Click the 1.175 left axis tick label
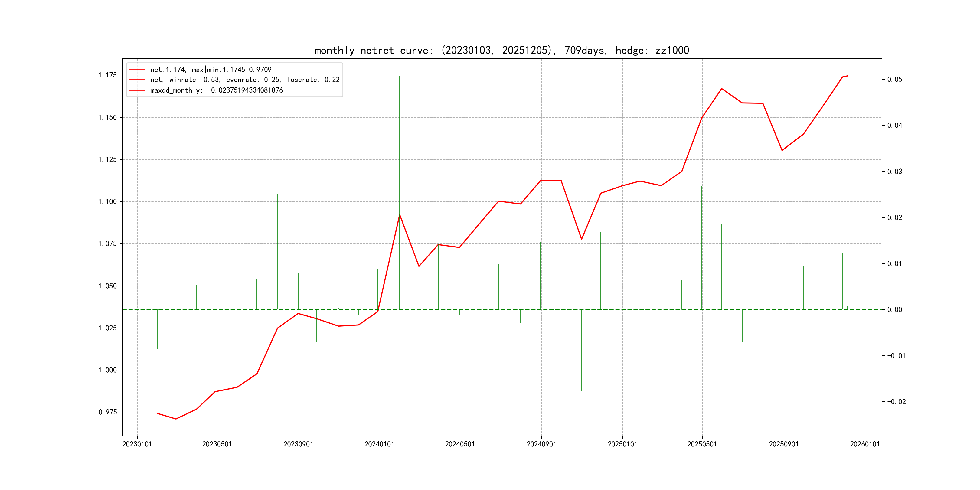Screen dimensions: 980x490 click(x=108, y=75)
